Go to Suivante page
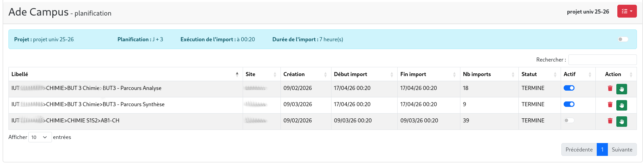Viewport: 644px width, 164px height. [x=622, y=149]
